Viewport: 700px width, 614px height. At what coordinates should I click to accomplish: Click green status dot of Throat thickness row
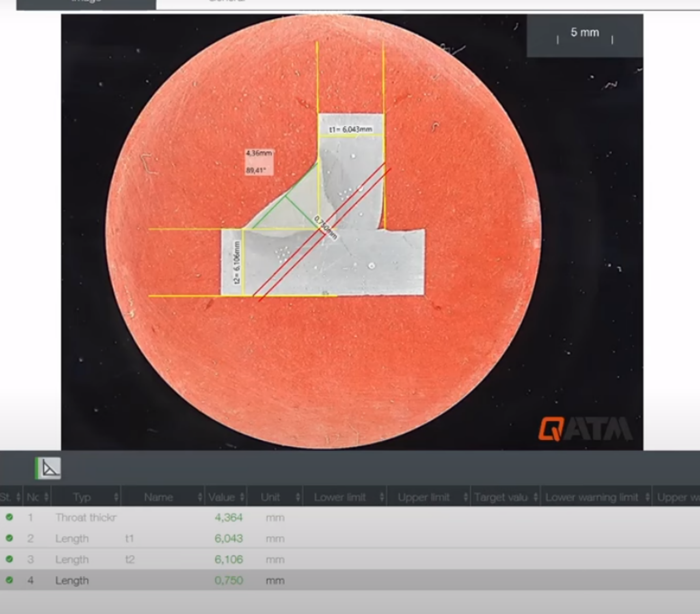click(9, 517)
